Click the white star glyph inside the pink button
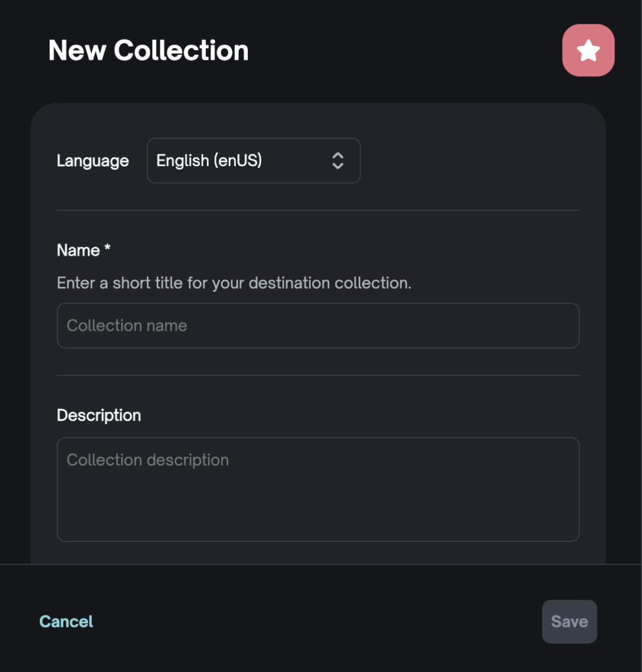This screenshot has width=642, height=672. pyautogui.click(x=588, y=51)
